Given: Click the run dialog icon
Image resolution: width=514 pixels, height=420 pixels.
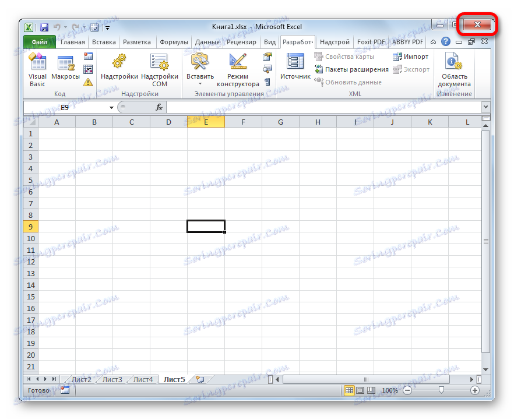Looking at the screenshot, I should [267, 82].
